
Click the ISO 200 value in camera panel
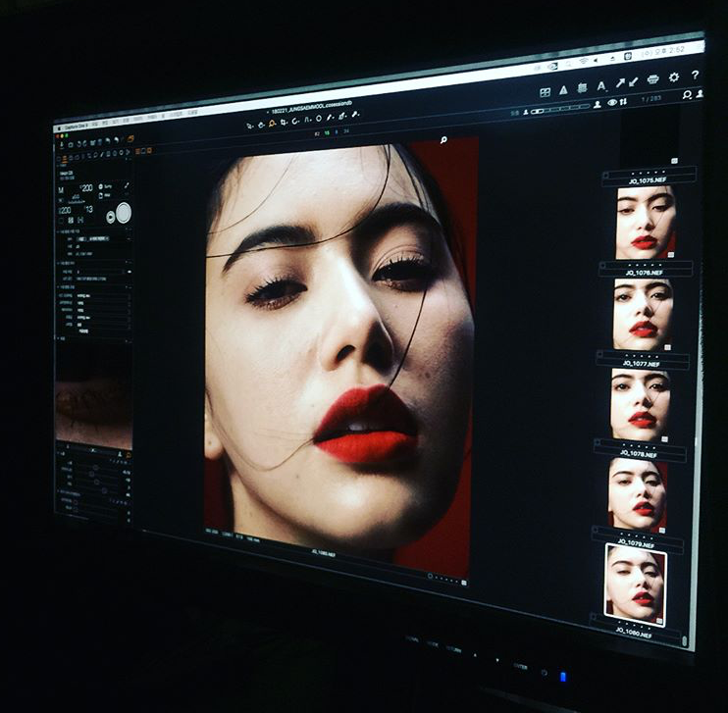tap(86, 188)
